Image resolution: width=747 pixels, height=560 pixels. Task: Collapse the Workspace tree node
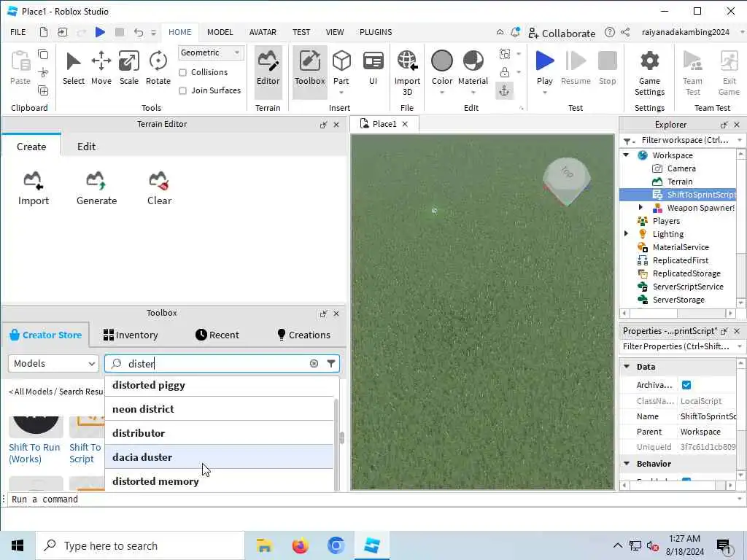point(626,155)
